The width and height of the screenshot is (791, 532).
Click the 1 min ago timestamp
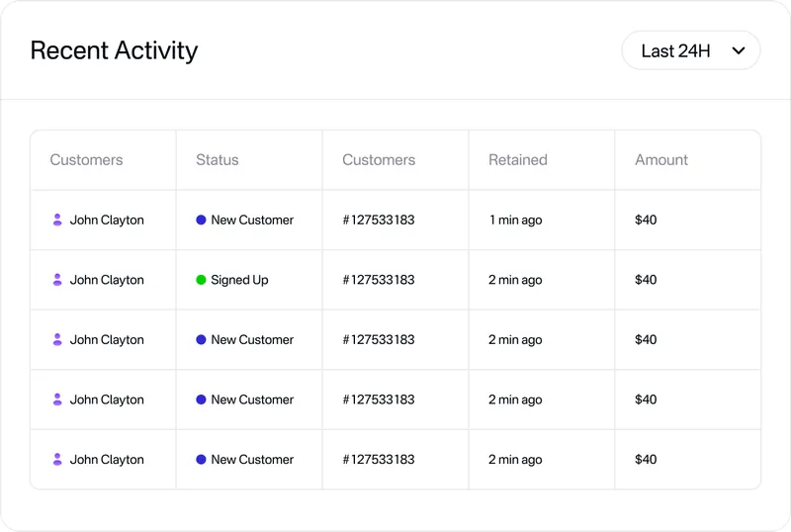(x=515, y=221)
